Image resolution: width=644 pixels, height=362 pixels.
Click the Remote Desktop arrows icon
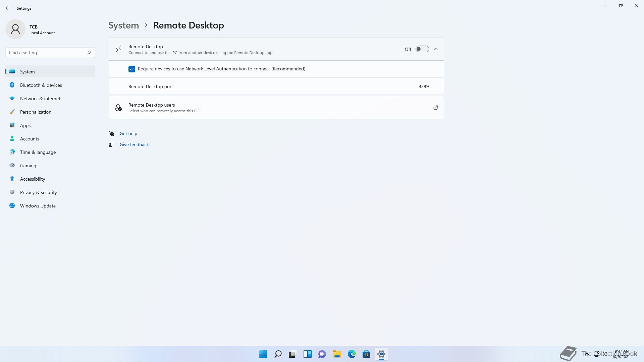coord(118,49)
